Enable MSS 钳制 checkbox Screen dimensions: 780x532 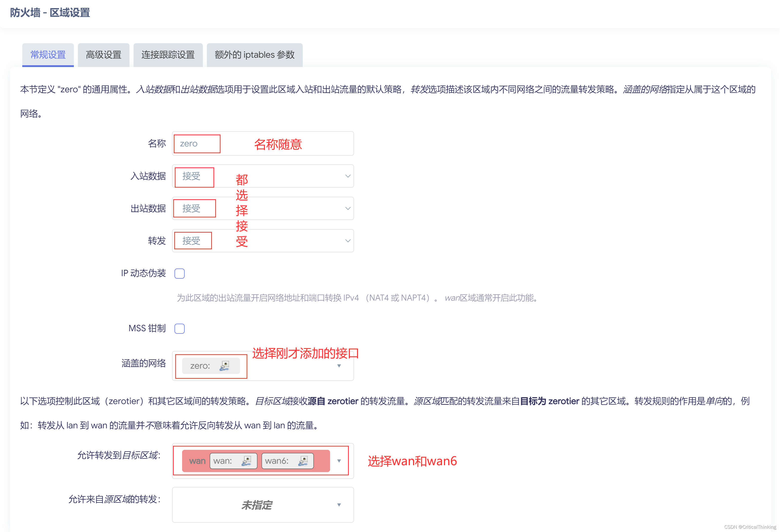pyautogui.click(x=180, y=328)
